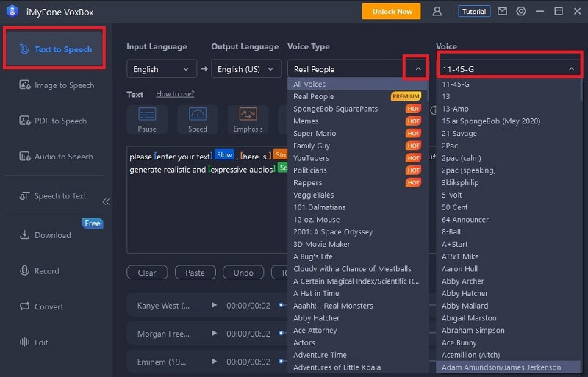Image resolution: width=588 pixels, height=377 pixels.
Task: Click the Voice list scrollbar
Action: click(581, 89)
